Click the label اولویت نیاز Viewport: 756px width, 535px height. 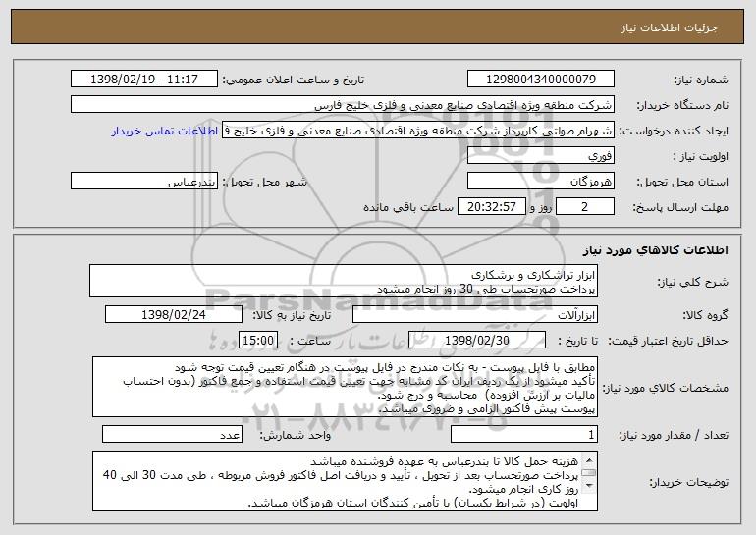[701, 157]
